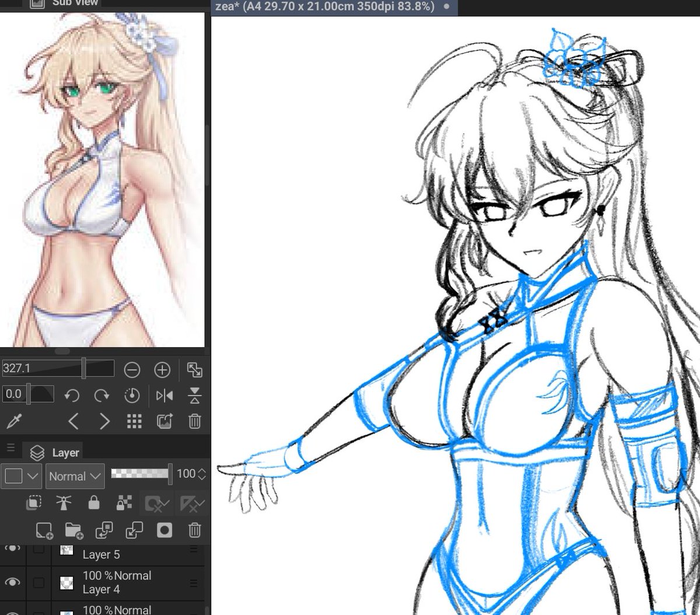Open ruler visibility range dropdown

[192, 503]
